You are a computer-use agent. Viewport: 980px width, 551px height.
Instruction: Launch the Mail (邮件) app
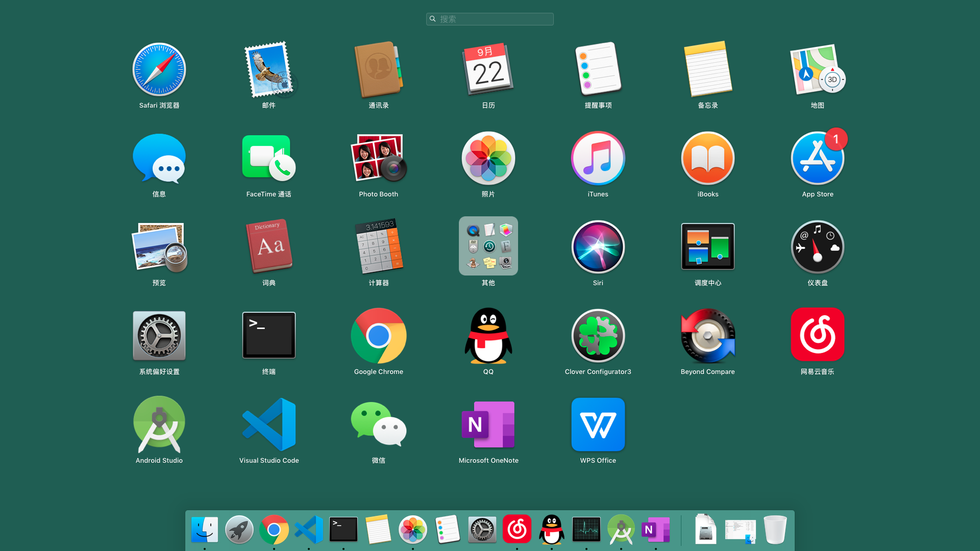[x=269, y=69]
